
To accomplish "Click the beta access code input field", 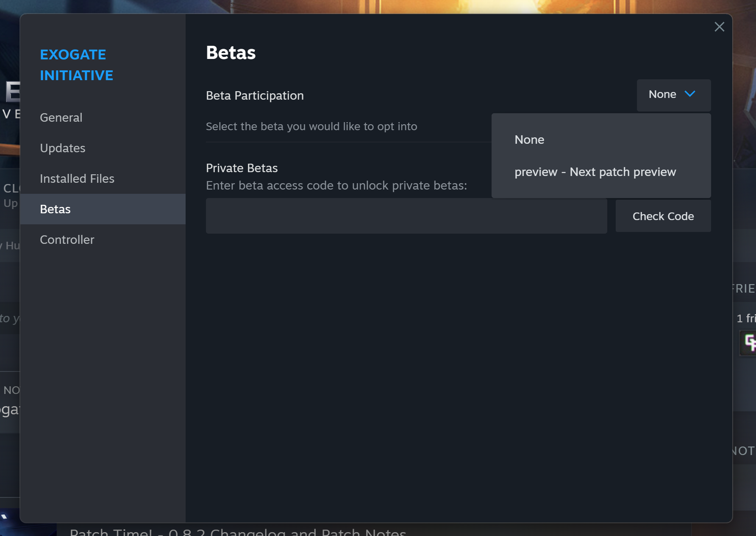I will (406, 216).
